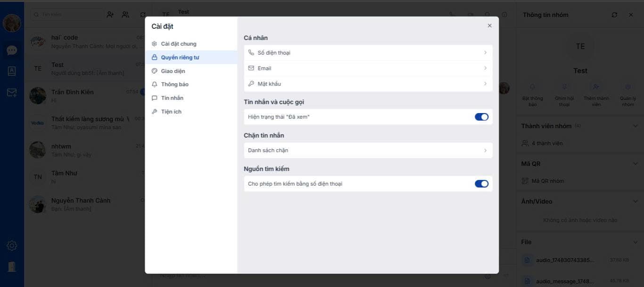Viewport: 644px width, 287px height.
Task: Click the add friend icon beside search
Action: tap(110, 15)
